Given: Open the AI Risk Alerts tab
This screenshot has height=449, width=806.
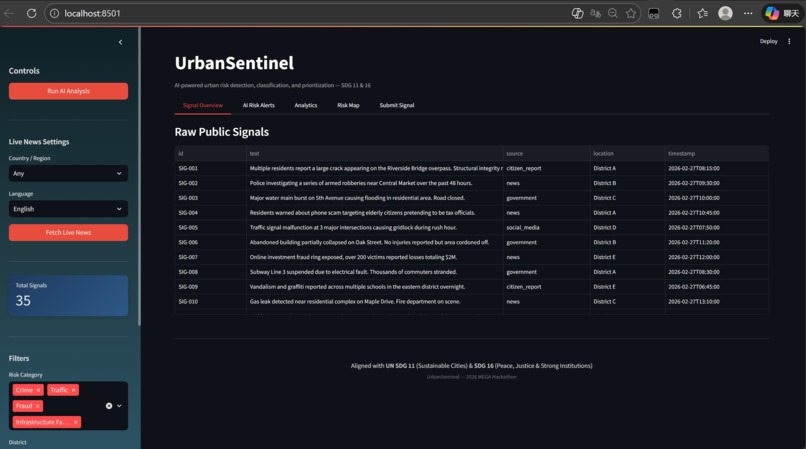Looking at the screenshot, I should click(259, 105).
